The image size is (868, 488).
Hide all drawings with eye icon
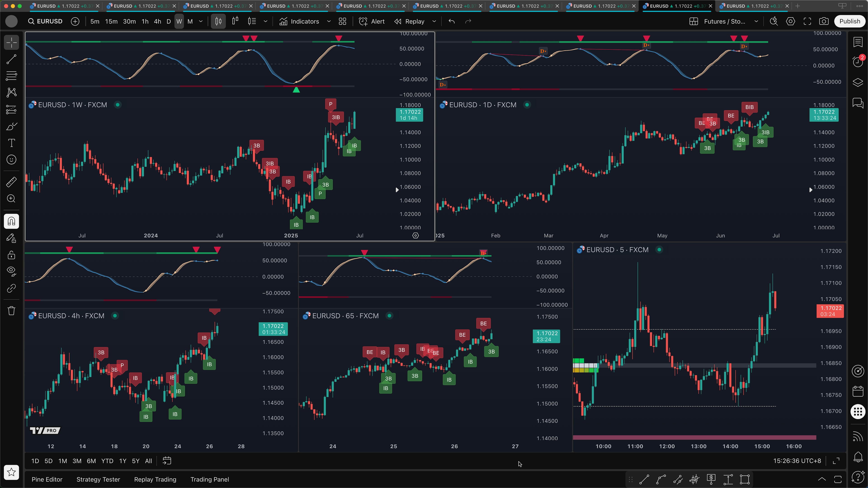(x=12, y=271)
